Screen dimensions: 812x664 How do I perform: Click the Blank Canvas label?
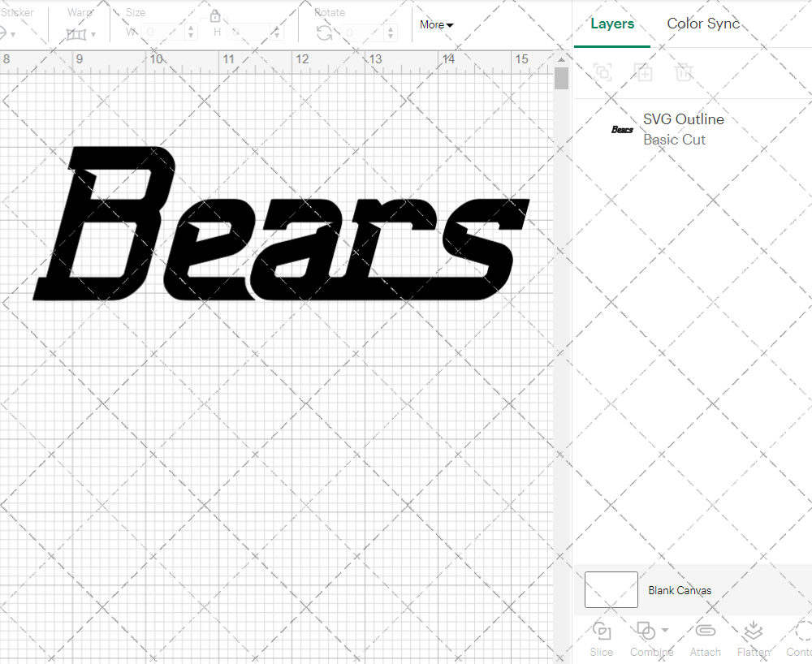pos(680,590)
